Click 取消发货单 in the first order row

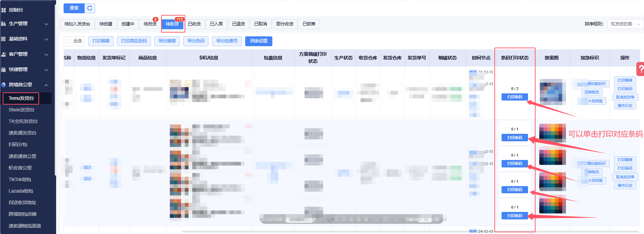pyautogui.click(x=625, y=97)
